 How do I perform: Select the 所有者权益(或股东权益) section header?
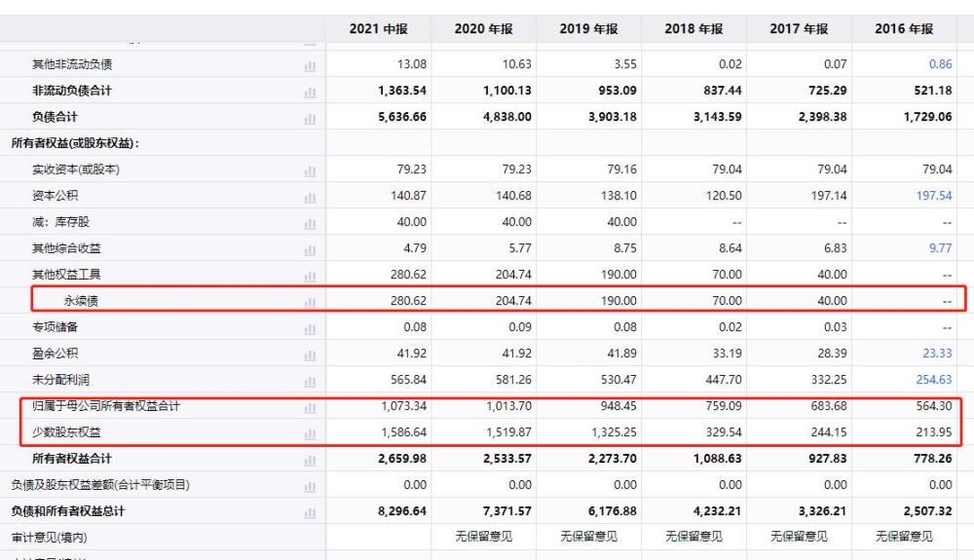(x=75, y=143)
